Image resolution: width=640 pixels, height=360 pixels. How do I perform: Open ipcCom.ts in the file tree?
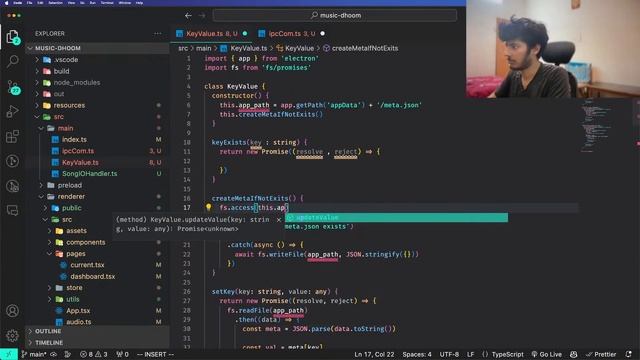tap(98, 151)
